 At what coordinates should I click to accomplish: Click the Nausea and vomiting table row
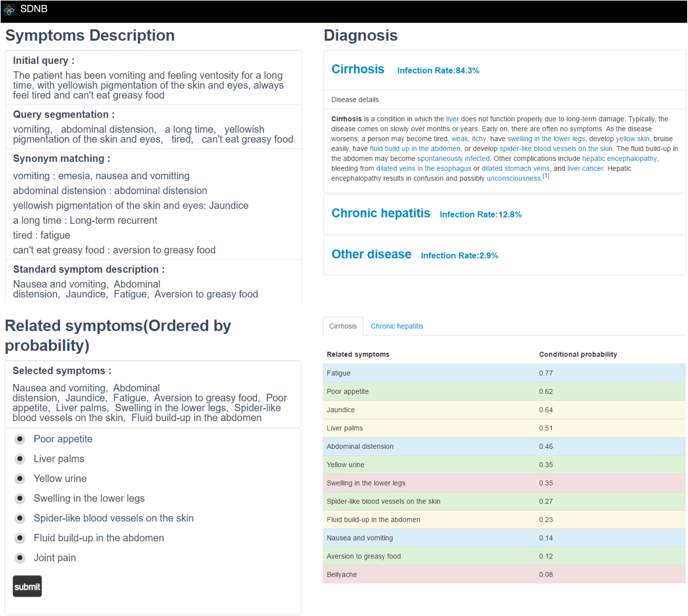pos(504,538)
